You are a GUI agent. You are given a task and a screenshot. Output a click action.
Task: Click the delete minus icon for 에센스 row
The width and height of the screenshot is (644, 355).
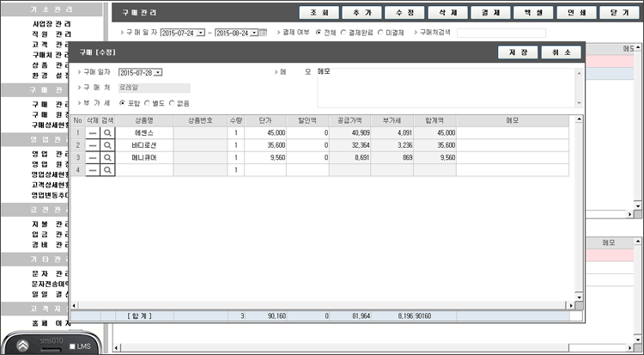click(92, 134)
